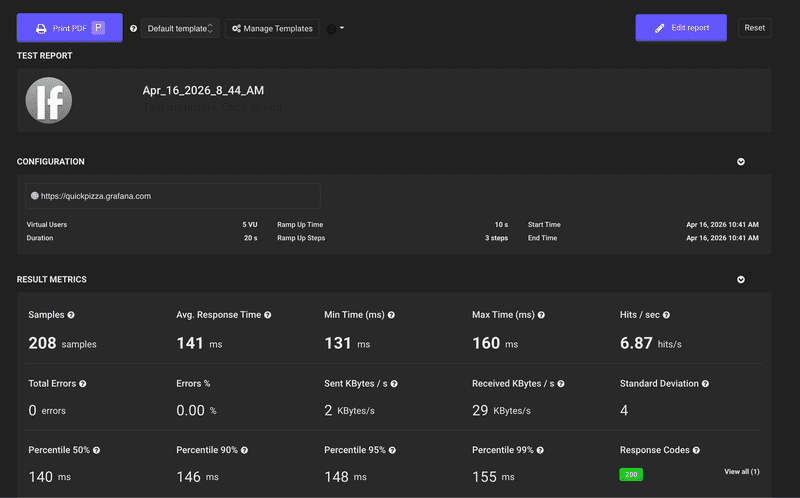
Task: Click the View all (1) link
Action: 741,472
